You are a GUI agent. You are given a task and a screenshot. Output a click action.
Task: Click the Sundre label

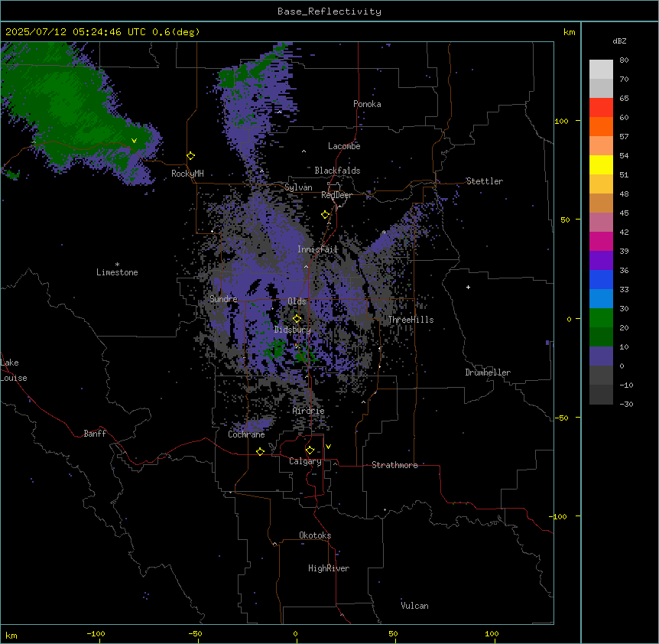pos(223,299)
